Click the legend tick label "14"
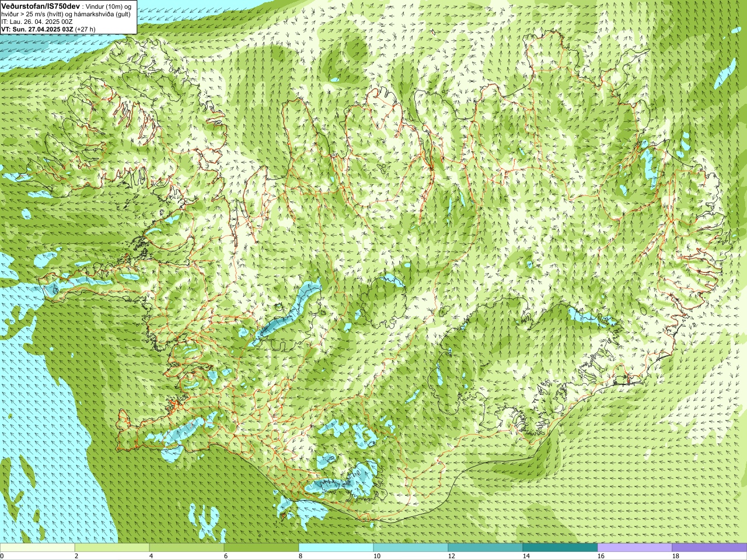The width and height of the screenshot is (747, 560). 526,556
